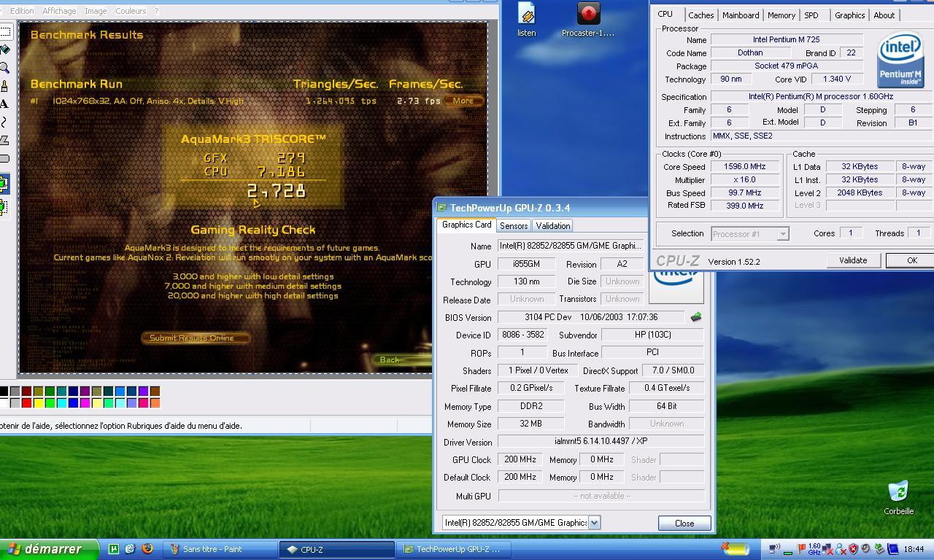This screenshot has height=560, width=934.
Task: Click the More button beside 2.73 fps
Action: point(463,101)
